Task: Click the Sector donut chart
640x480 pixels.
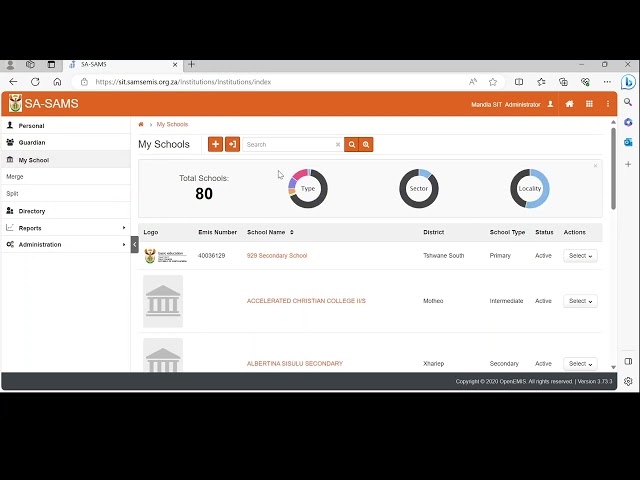Action: [x=419, y=189]
